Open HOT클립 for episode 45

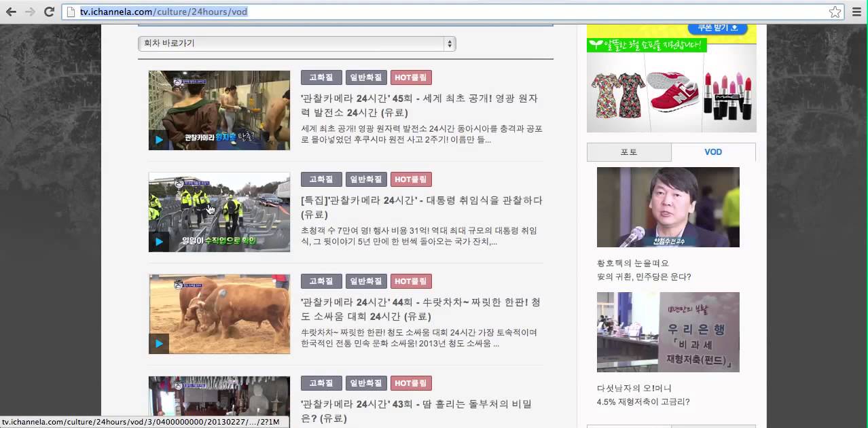click(x=411, y=77)
